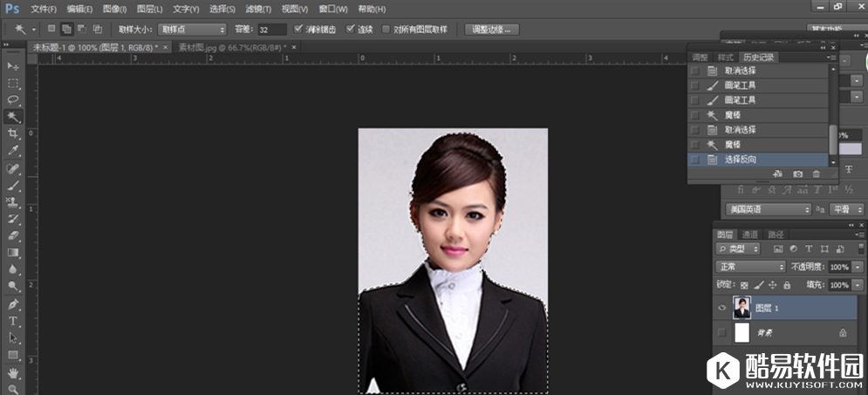
Task: Expand the 美国英语 language dropdown
Action: 768,209
